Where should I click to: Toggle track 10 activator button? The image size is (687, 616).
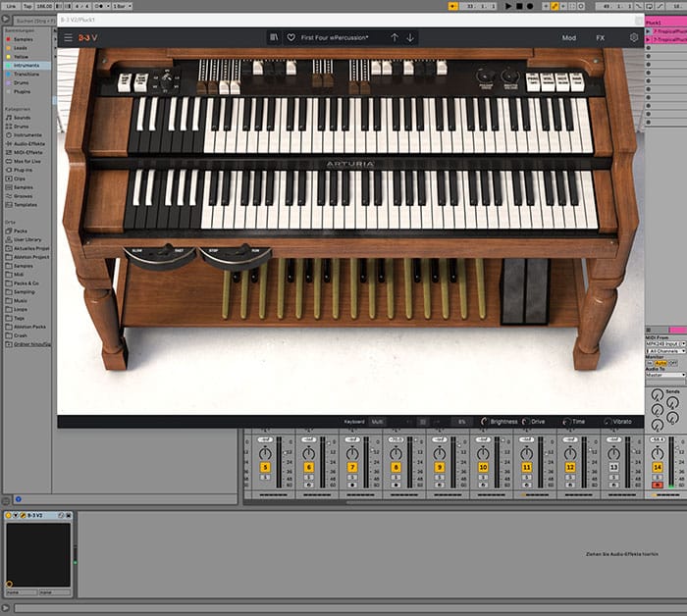point(483,467)
